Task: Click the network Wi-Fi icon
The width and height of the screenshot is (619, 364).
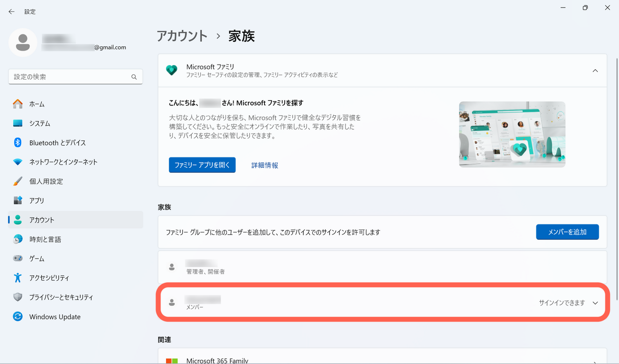Action: (18, 162)
